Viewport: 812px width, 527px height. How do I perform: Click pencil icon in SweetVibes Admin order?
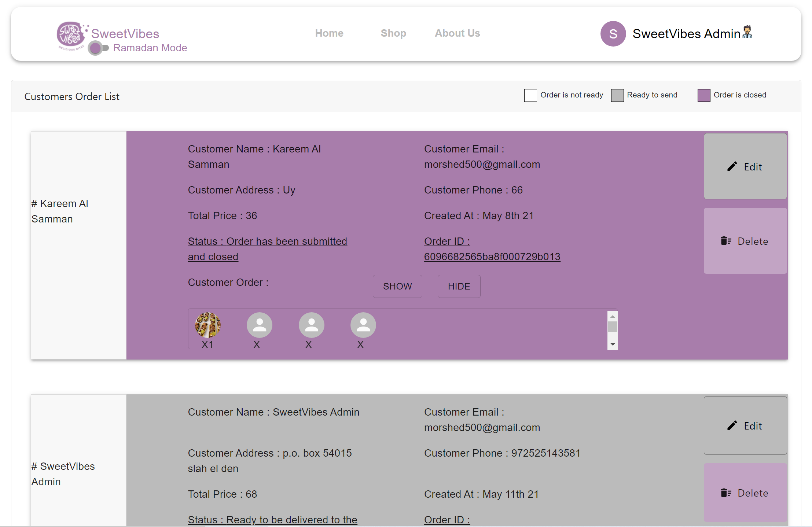tap(732, 425)
